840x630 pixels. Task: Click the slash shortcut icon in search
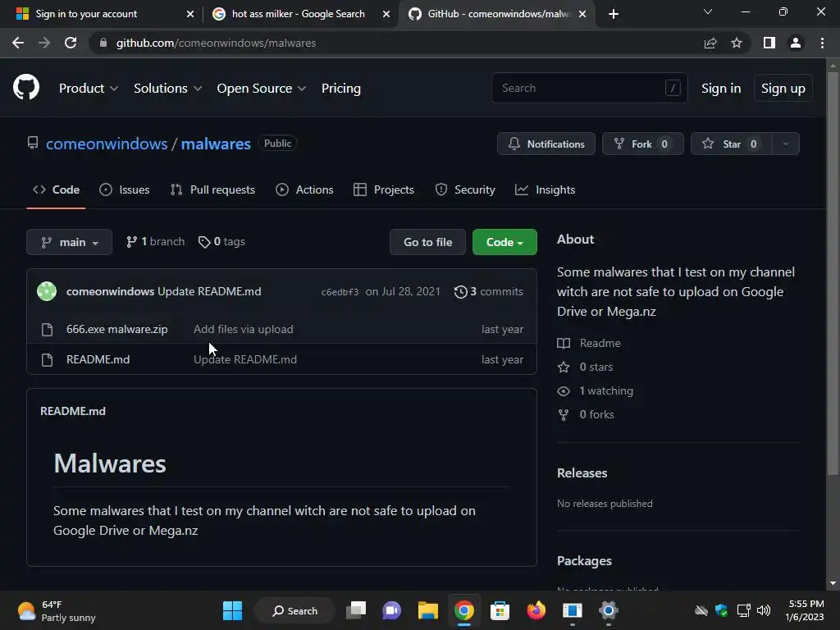click(673, 88)
